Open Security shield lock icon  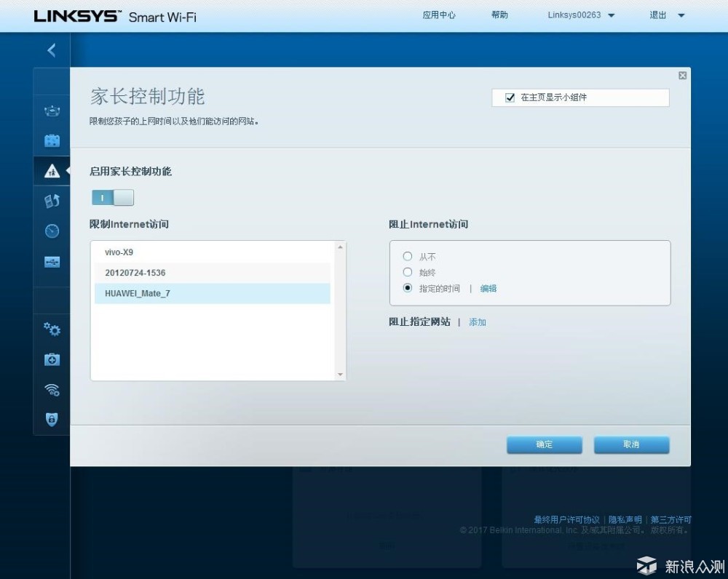pos(52,420)
